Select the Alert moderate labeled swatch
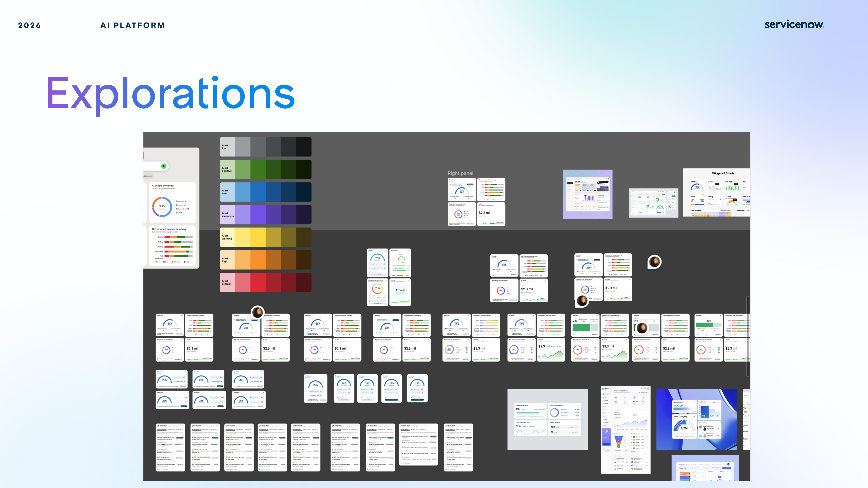 [x=227, y=215]
